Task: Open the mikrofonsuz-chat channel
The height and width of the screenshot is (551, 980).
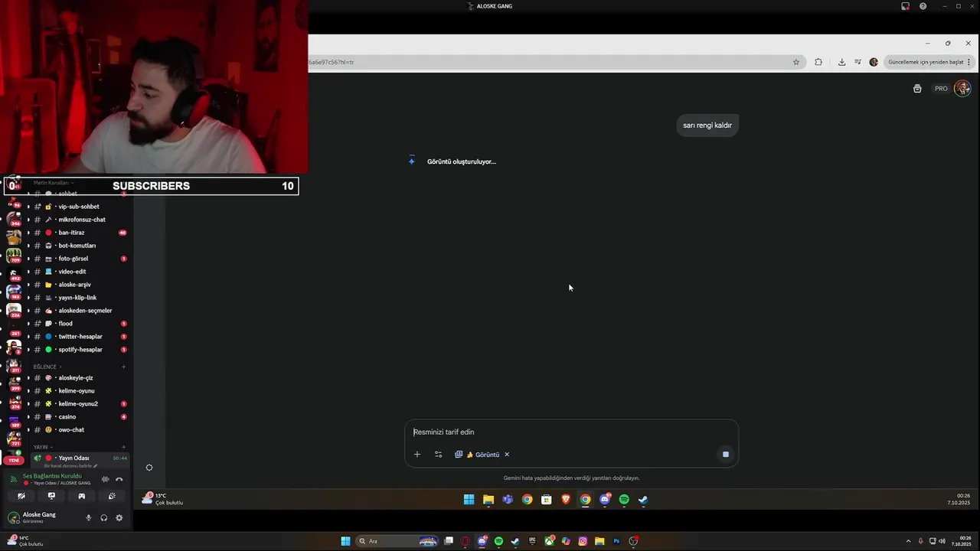Action: pyautogui.click(x=80, y=220)
